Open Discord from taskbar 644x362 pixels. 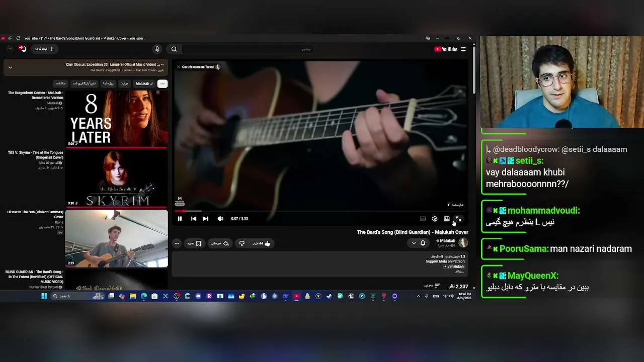click(198, 296)
